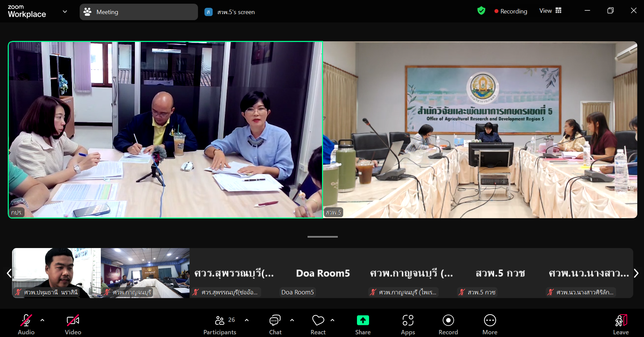Screen dimensions: 644x337
Task: Show next participants with right arrow
Action: (x=636, y=273)
